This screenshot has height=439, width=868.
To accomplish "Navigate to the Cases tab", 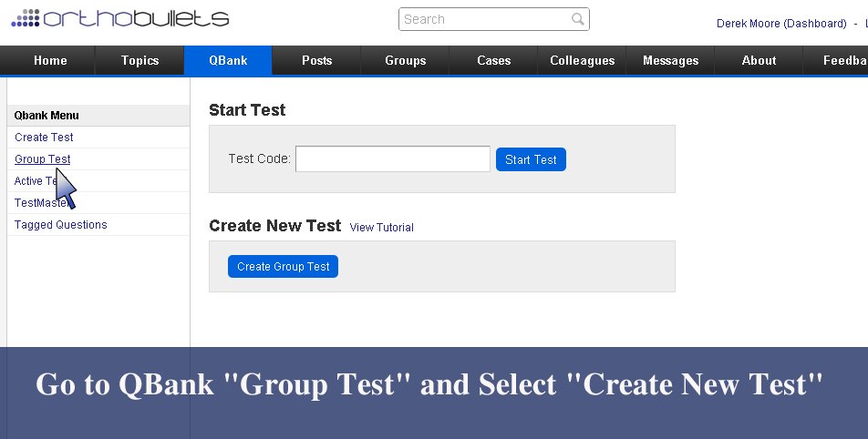I will coord(493,60).
